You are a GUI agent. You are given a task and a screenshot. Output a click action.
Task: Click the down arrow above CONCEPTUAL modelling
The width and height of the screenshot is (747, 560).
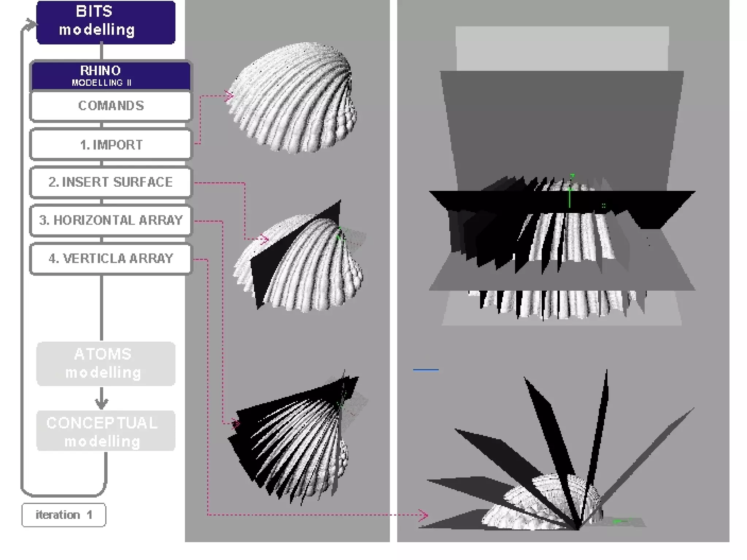click(x=101, y=401)
